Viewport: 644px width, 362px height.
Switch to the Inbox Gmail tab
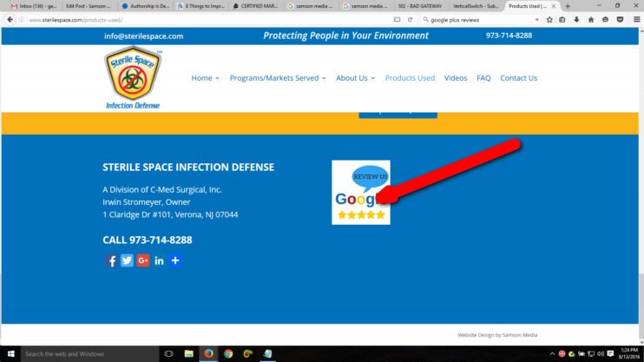[34, 6]
